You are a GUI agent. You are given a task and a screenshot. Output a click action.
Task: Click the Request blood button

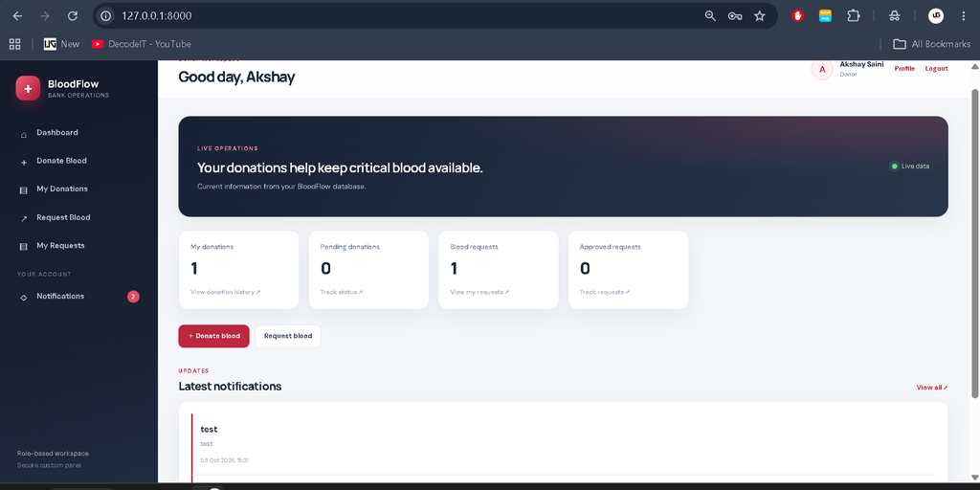287,336
